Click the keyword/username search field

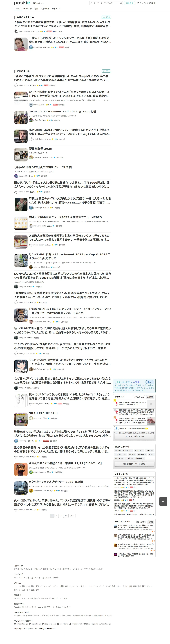tap(104, 3)
